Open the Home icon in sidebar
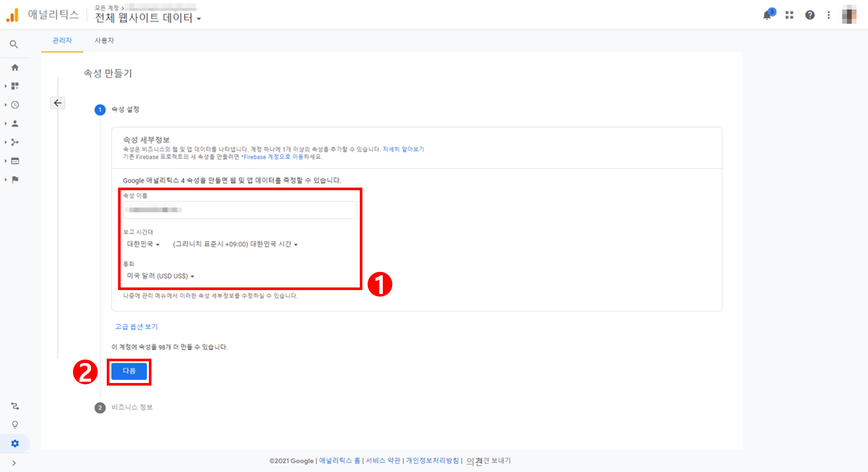The height and width of the screenshot is (472, 868). [x=15, y=67]
